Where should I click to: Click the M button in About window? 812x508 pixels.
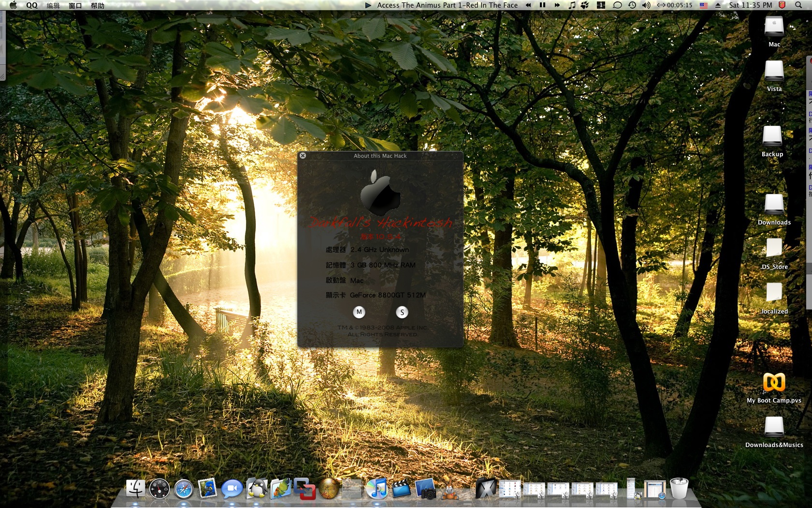[x=359, y=312]
